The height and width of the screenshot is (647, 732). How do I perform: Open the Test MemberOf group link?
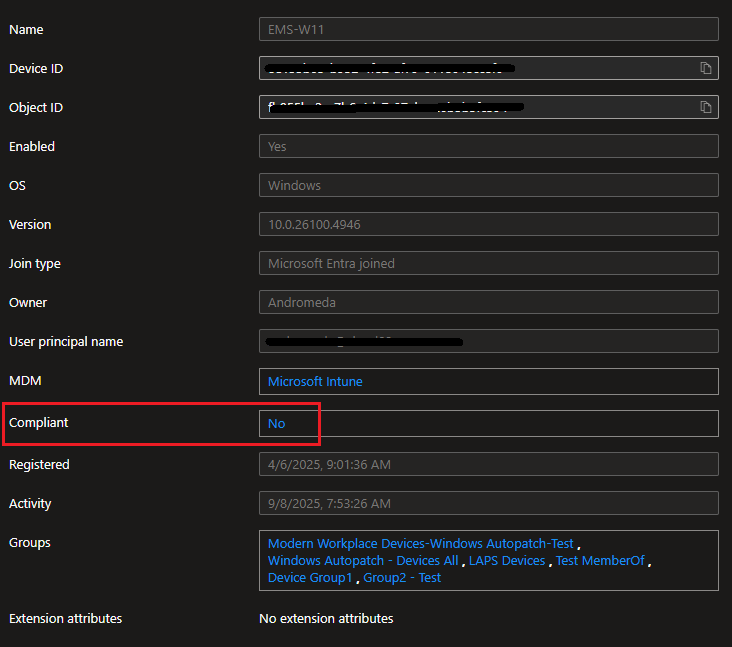(600, 560)
